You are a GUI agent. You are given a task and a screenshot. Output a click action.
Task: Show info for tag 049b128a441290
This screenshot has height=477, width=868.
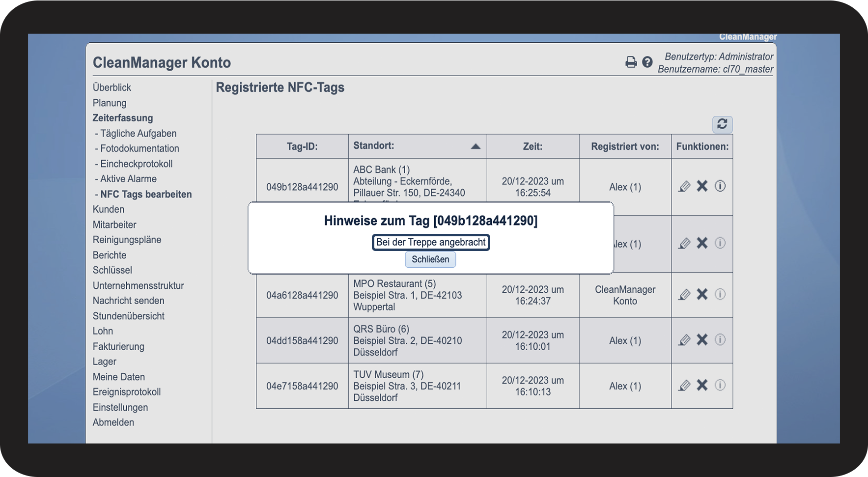720,186
